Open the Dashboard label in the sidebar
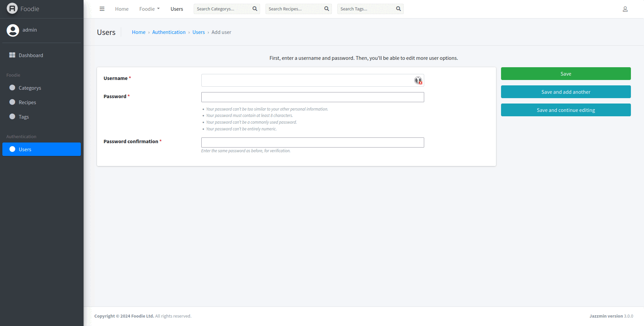Screen dimensions: 644x326 point(31,55)
